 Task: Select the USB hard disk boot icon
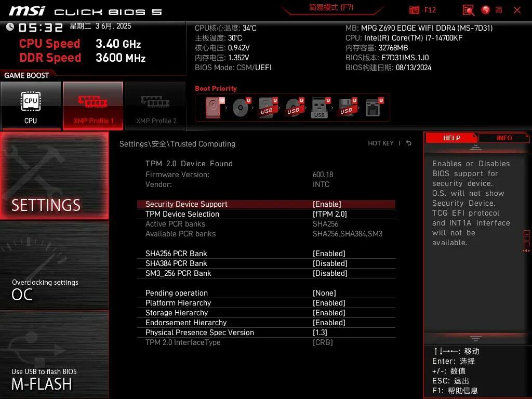pos(268,108)
